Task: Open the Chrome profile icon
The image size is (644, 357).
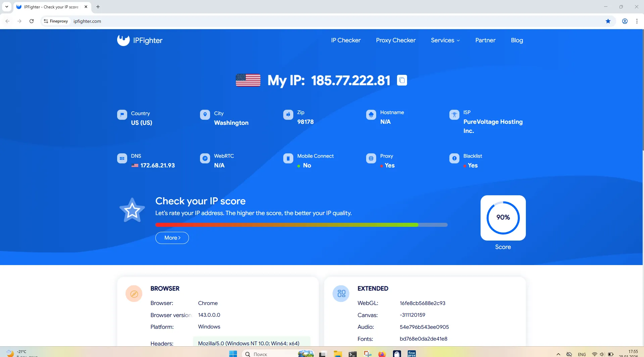Action: pos(625,21)
